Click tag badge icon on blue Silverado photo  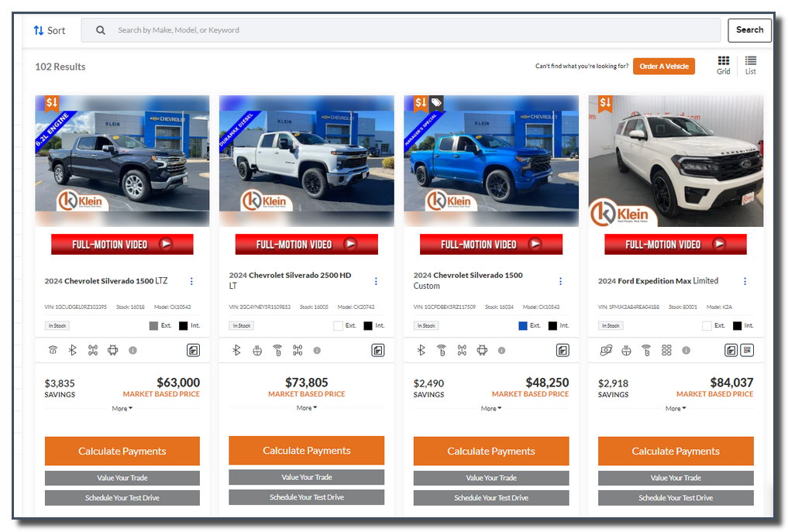(x=437, y=103)
